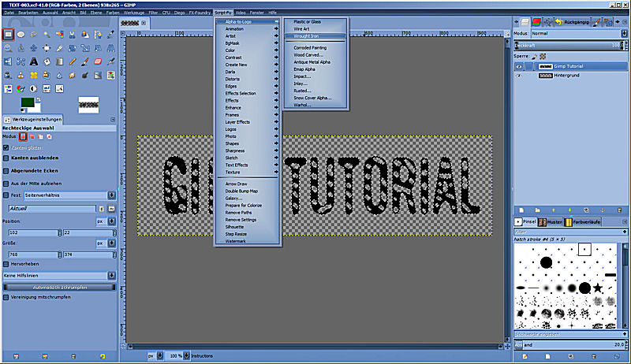
Task: Select the Bucket Fill tool
Action: (47, 61)
